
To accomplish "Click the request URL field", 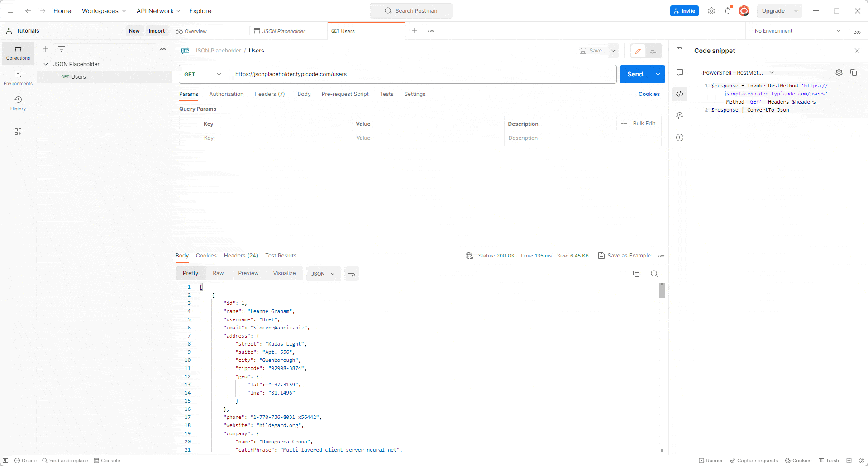I will (x=423, y=74).
